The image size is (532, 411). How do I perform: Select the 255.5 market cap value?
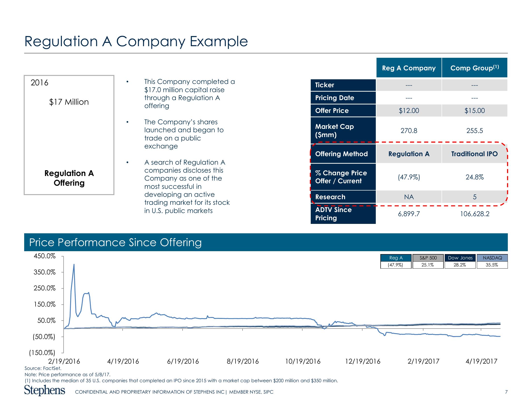tap(474, 131)
